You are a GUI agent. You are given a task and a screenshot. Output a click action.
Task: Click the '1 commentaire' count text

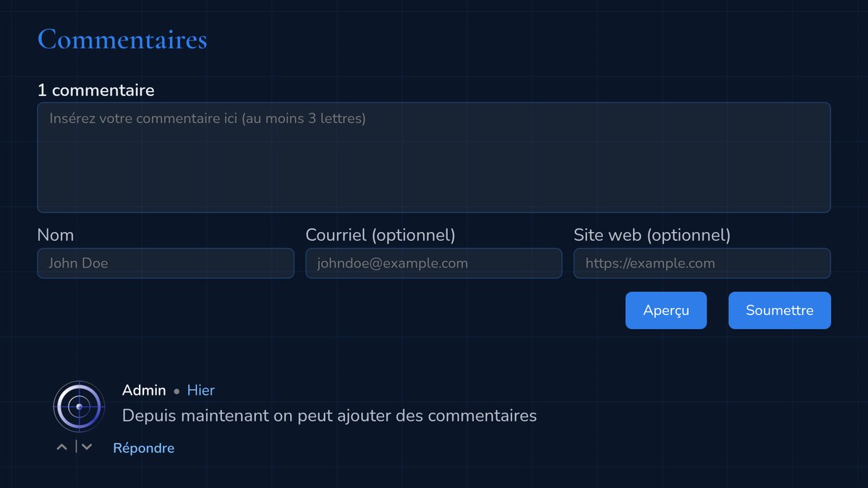[x=96, y=90]
